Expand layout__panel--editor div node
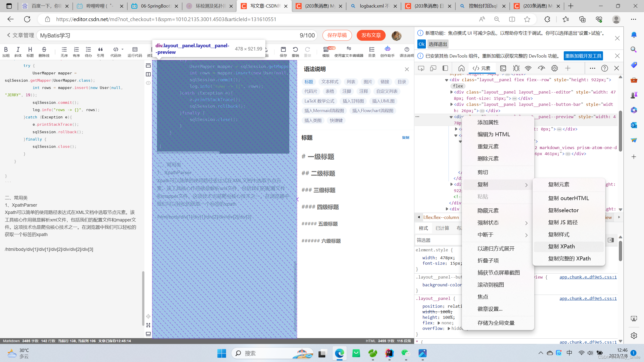Viewport: 644px width, 362px height. [x=452, y=92]
